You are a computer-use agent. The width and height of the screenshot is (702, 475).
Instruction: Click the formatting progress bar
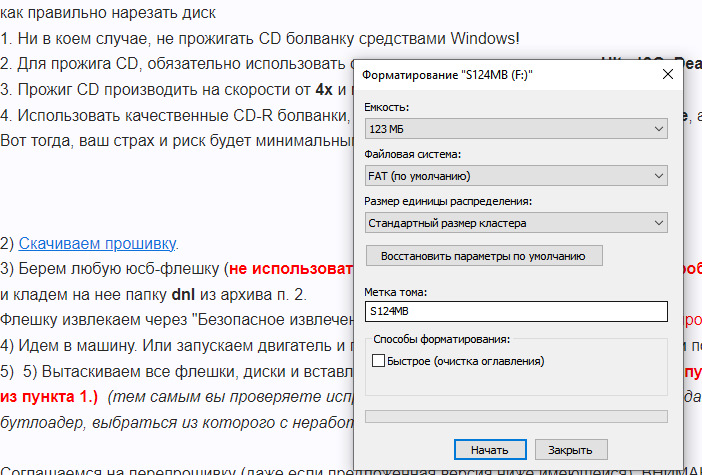(516, 416)
